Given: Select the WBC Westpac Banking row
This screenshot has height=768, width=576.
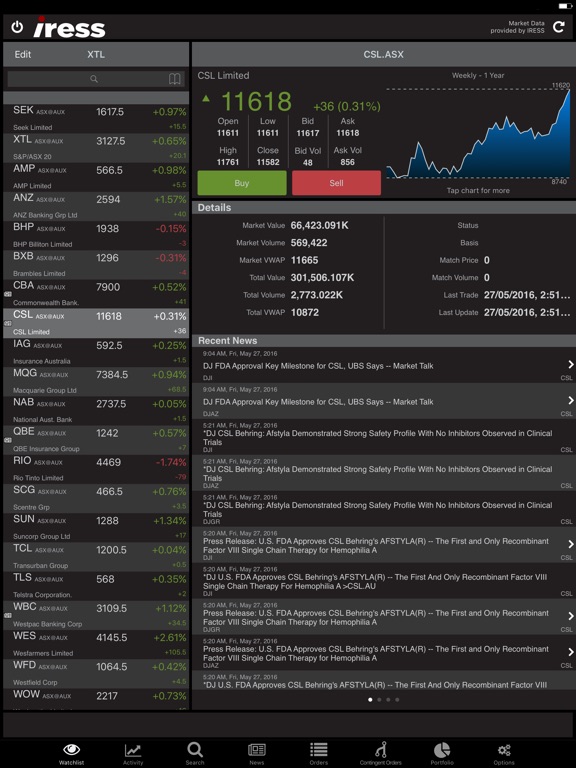Looking at the screenshot, I should (x=96, y=616).
